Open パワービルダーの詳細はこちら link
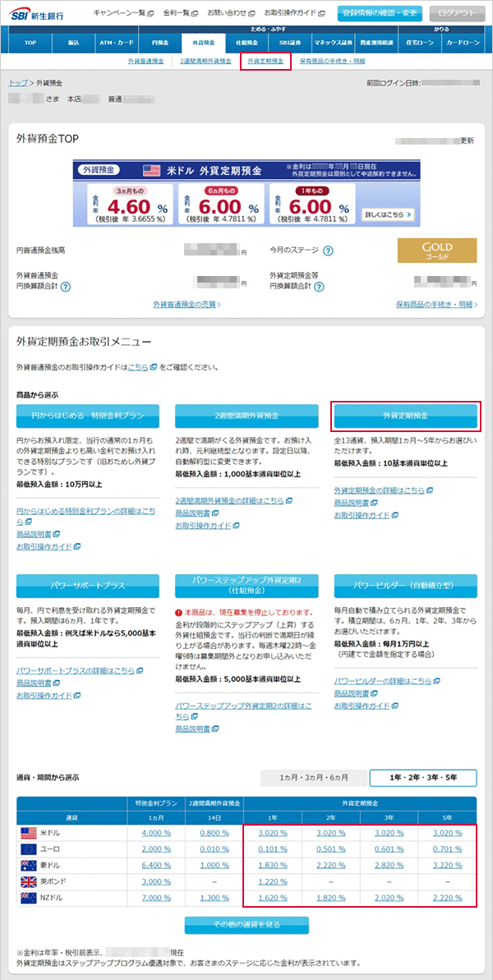Viewport: 493px width, 980px height. [384, 681]
